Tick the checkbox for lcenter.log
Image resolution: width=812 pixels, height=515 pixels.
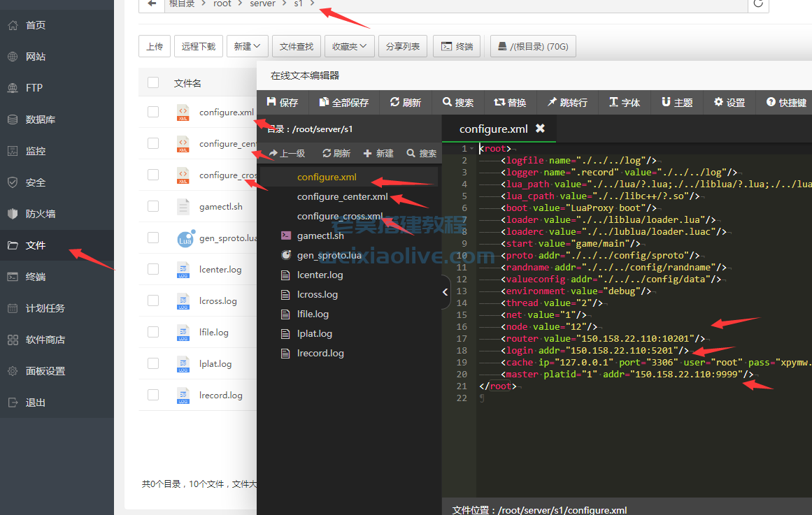click(153, 269)
